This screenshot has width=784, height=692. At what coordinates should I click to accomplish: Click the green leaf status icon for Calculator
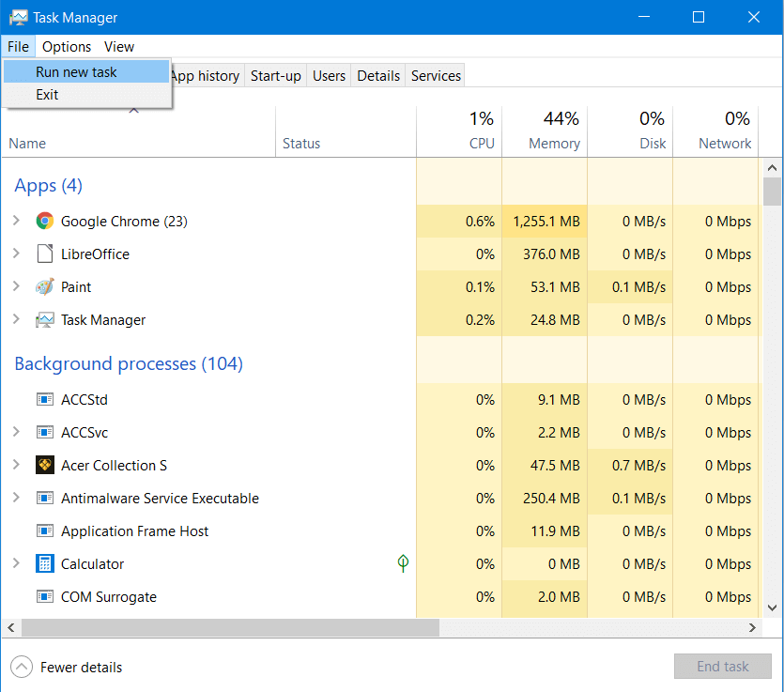(403, 563)
